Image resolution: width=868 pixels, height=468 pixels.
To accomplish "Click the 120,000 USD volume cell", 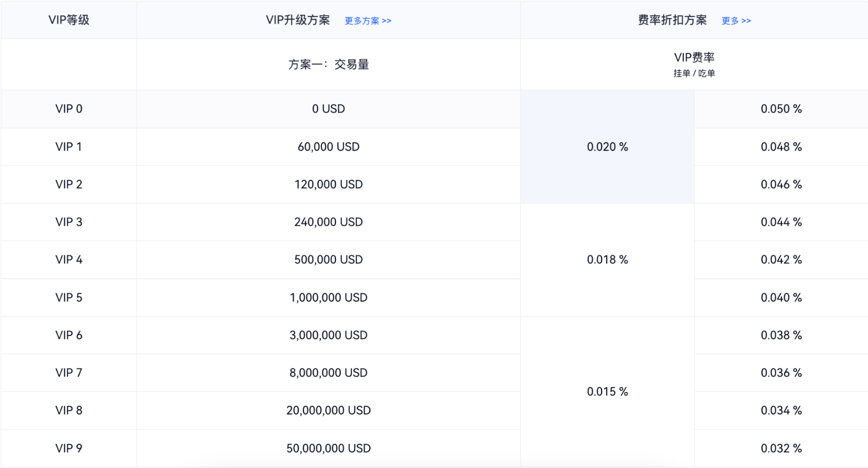I will tap(329, 184).
